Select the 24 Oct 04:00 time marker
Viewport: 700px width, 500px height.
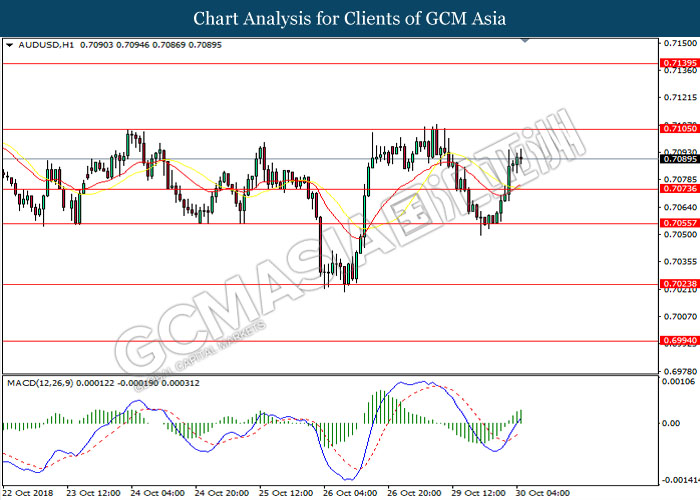click(x=159, y=493)
